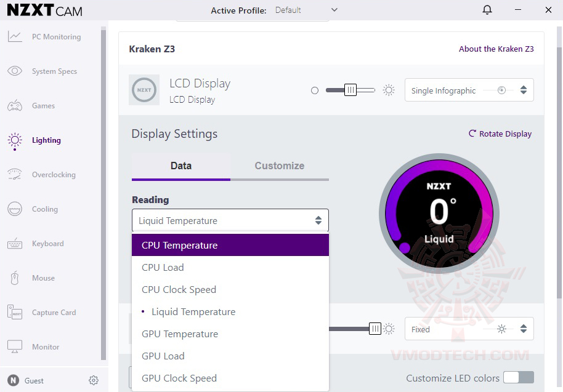Click the Guest profile avatar icon
The height and width of the screenshot is (392, 563).
tap(14, 380)
